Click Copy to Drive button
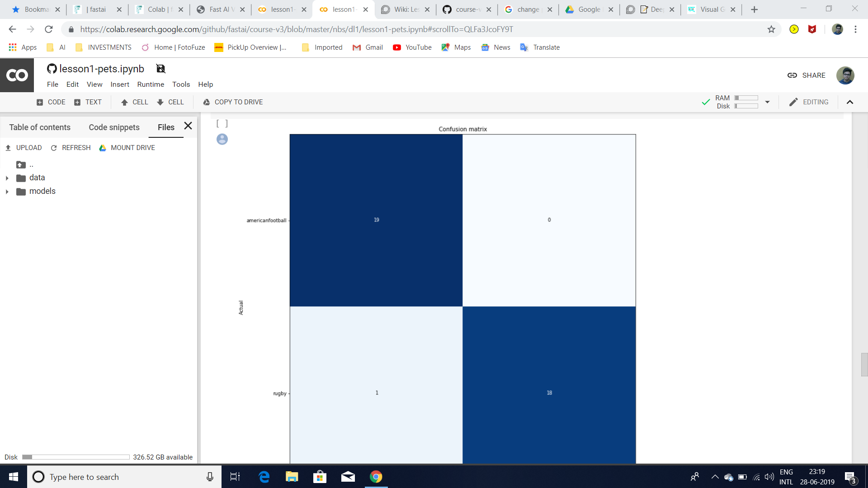 tap(233, 102)
